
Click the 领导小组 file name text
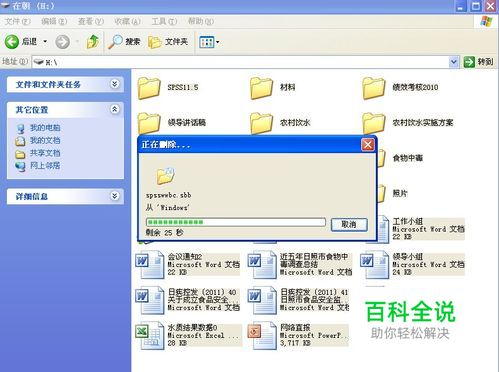click(408, 257)
